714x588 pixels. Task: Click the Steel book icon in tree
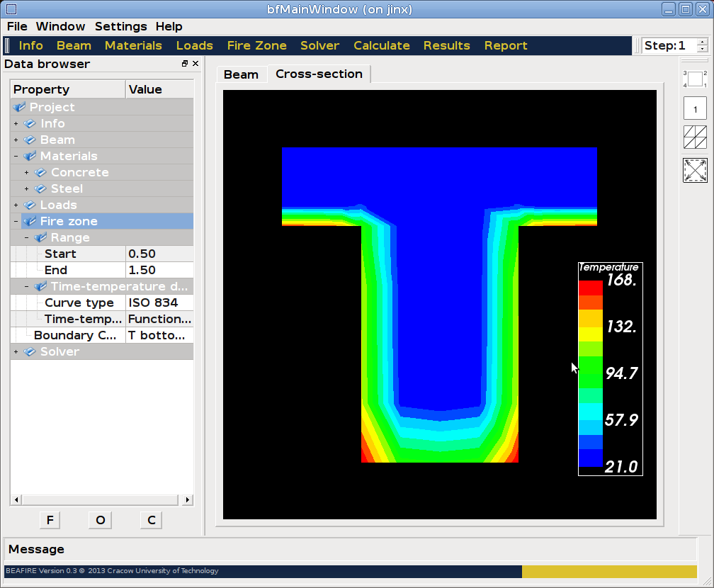click(40, 189)
